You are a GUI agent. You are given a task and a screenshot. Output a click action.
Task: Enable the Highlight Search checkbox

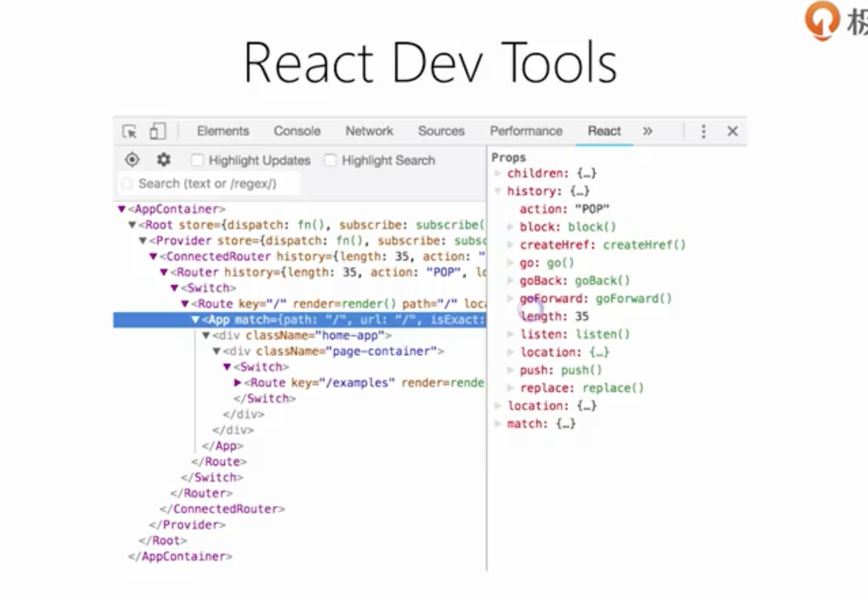click(330, 160)
